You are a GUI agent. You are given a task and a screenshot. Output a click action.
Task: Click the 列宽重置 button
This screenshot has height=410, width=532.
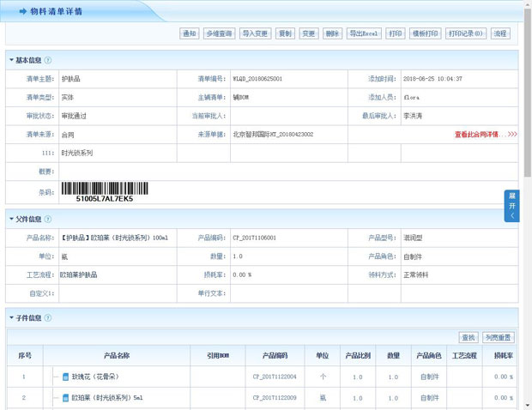tap(498, 338)
